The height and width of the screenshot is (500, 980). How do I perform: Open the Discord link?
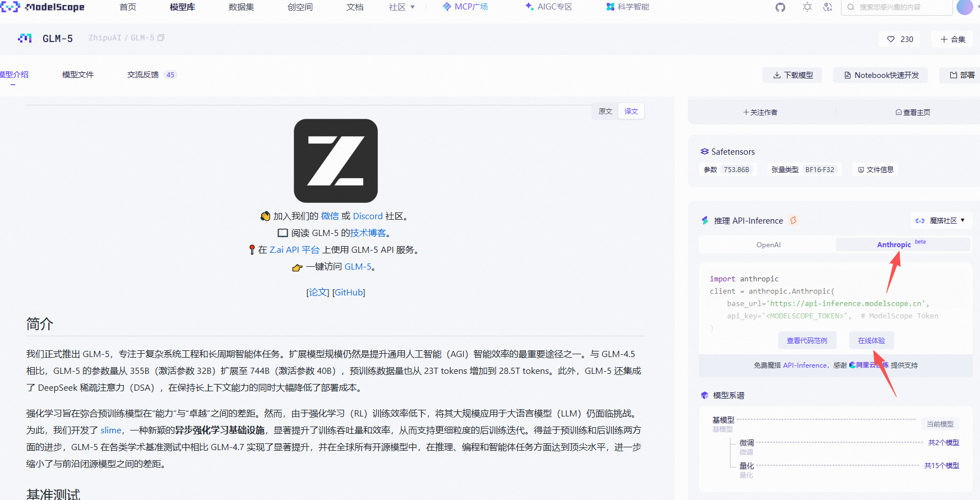[368, 216]
